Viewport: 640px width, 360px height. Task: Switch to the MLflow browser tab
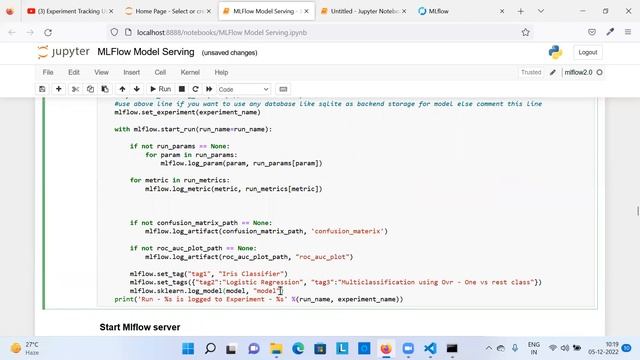[460, 11]
